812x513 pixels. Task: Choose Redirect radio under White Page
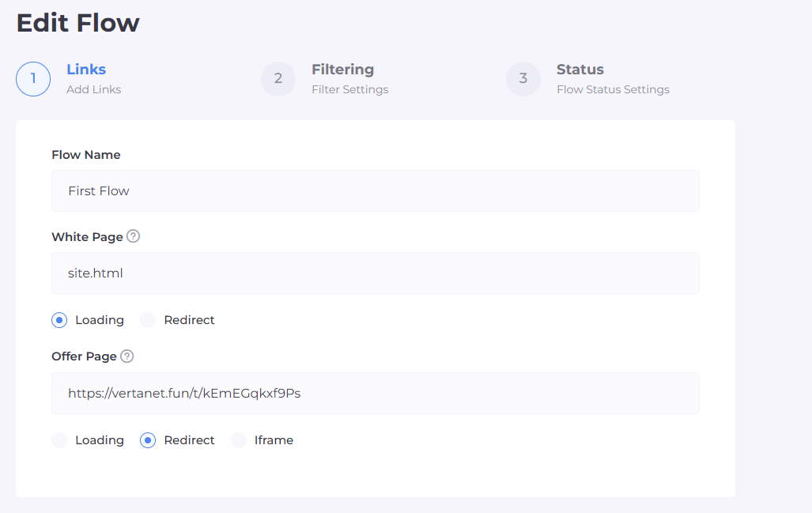(148, 320)
